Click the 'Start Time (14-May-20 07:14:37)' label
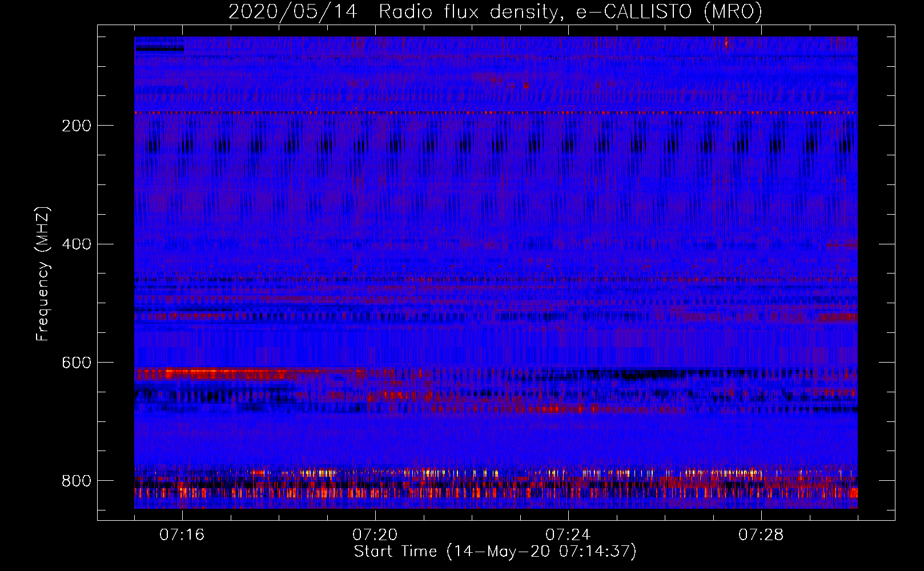924x571 pixels. point(495,552)
